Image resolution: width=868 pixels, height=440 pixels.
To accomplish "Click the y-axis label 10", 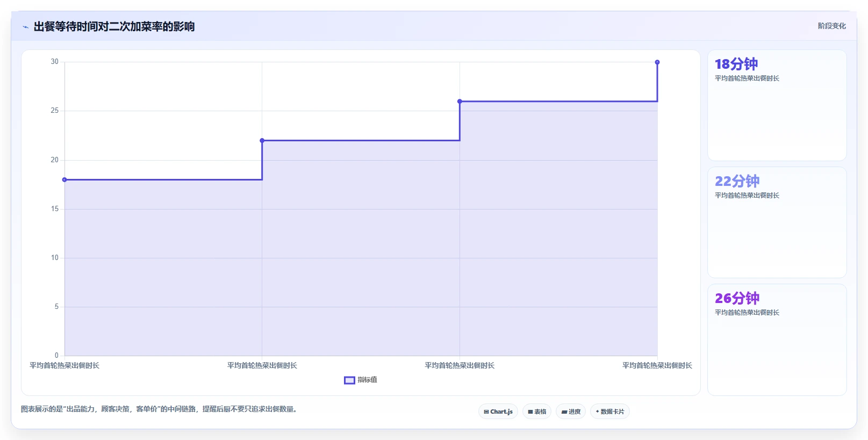I will (x=54, y=258).
